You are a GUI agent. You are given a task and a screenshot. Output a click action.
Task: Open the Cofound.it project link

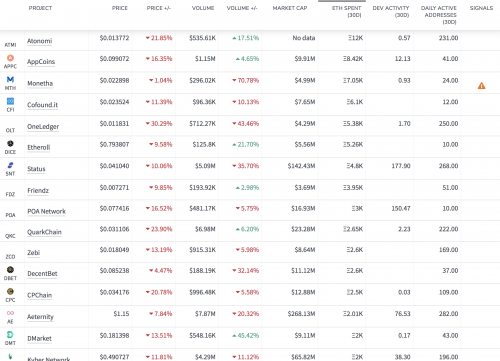pyautogui.click(x=42, y=105)
